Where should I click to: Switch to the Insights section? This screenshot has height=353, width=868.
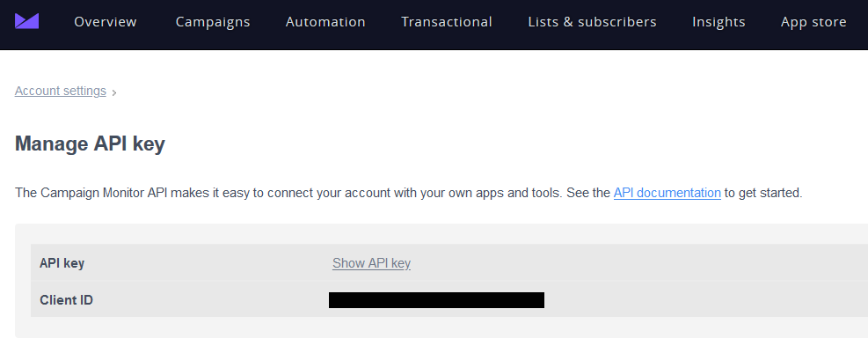[718, 22]
